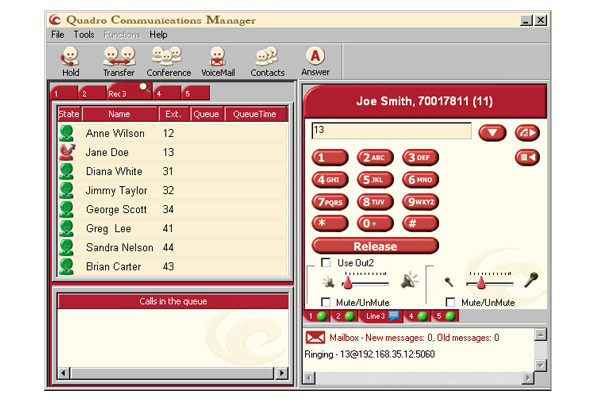This screenshot has height=400, width=600.
Task: Select line 2 tab
Action: (x=344, y=316)
